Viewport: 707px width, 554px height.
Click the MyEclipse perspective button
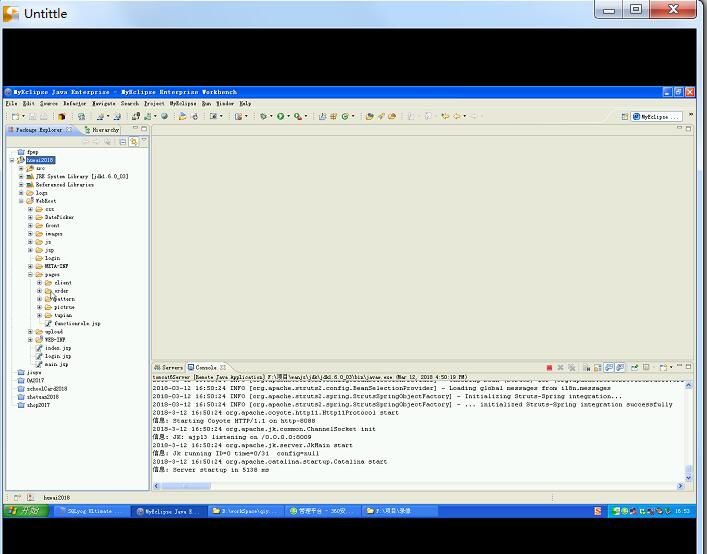[656, 117]
